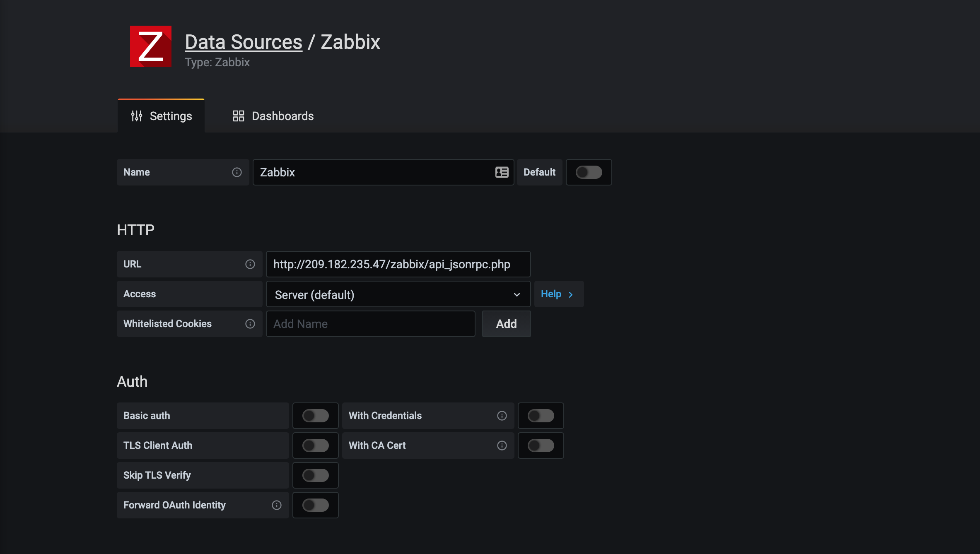Click the info icon next to URL
This screenshot has height=554, width=980.
[x=250, y=264]
